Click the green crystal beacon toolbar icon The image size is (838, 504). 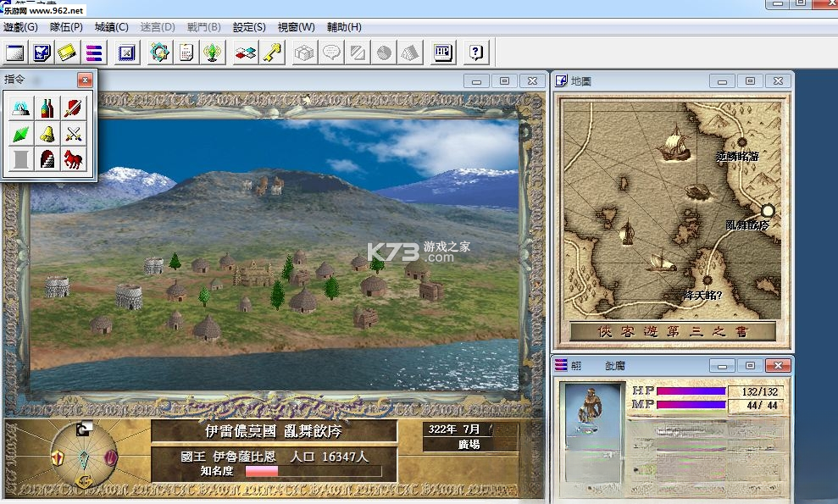pos(212,53)
